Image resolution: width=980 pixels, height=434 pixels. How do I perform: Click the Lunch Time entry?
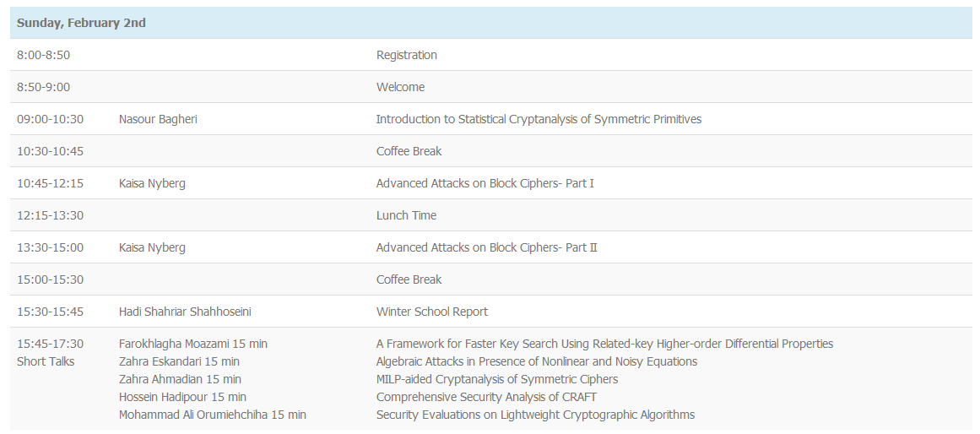[x=406, y=215]
